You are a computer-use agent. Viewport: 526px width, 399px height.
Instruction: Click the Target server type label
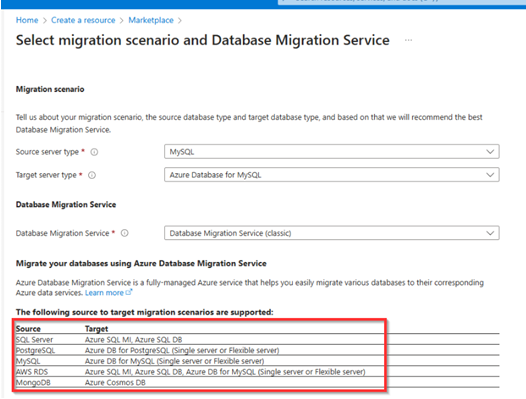coord(46,175)
